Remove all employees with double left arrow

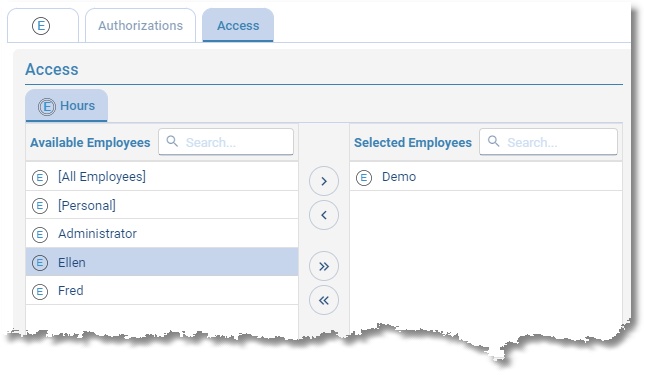[324, 300]
